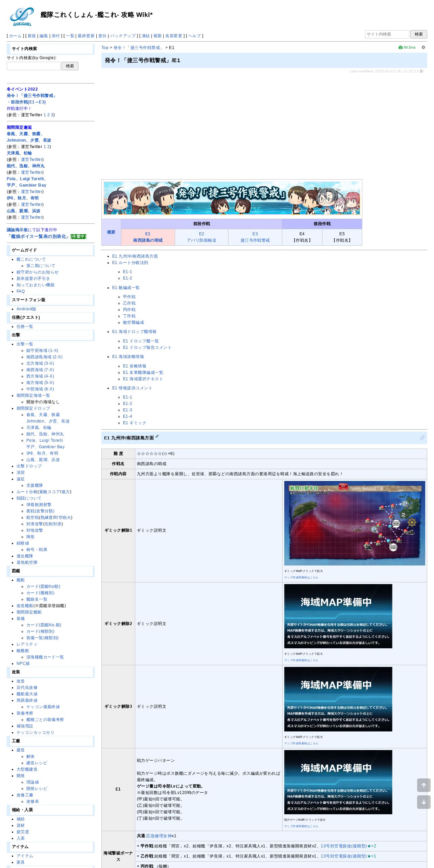Click the 発令!捷三号作戦警戒 event banner
Viewport: 434px width, 868px height.
pos(232,198)
